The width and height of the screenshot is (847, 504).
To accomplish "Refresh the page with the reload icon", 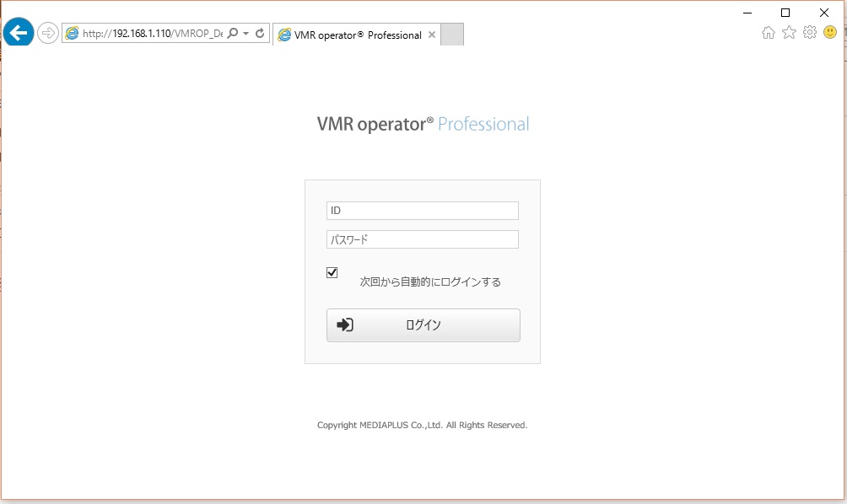I will click(x=260, y=33).
